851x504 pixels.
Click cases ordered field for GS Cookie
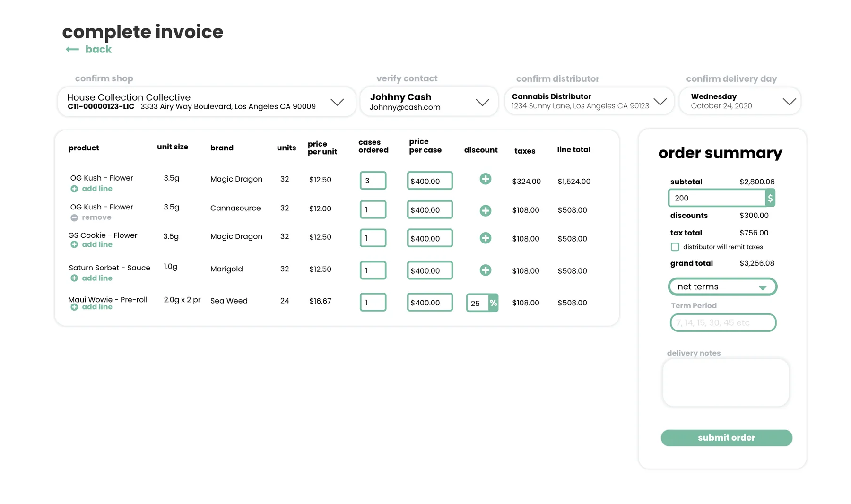[x=373, y=238]
